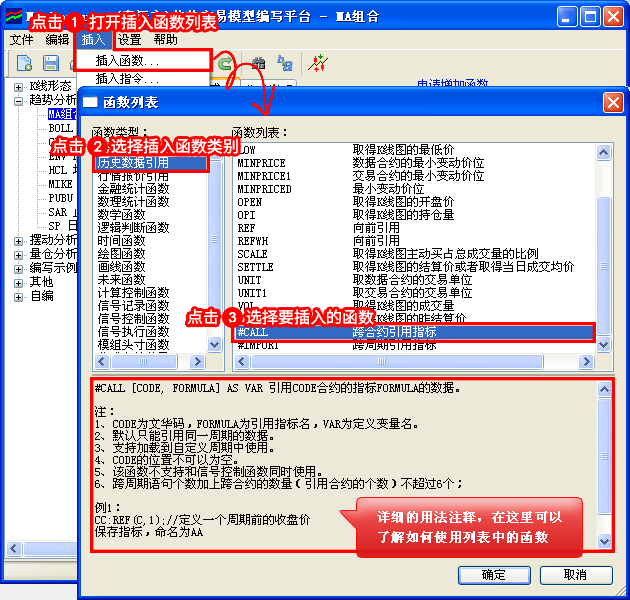
Task: Close the 函数列表 dialog
Action: pos(611,102)
